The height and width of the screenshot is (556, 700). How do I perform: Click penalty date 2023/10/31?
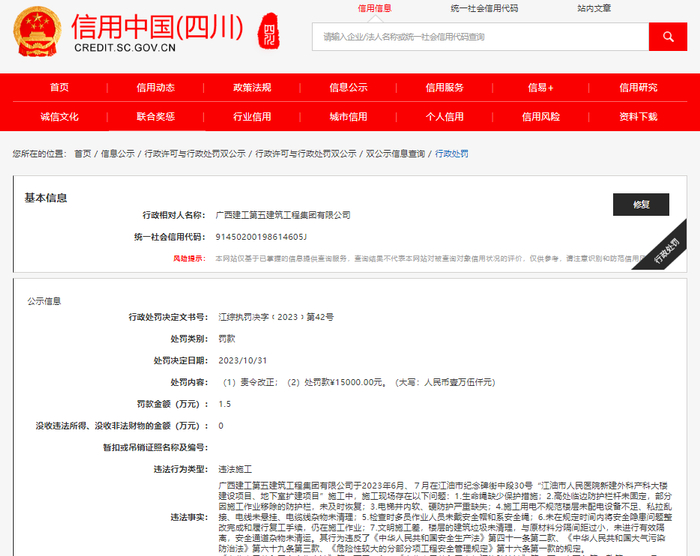pyautogui.click(x=242, y=360)
